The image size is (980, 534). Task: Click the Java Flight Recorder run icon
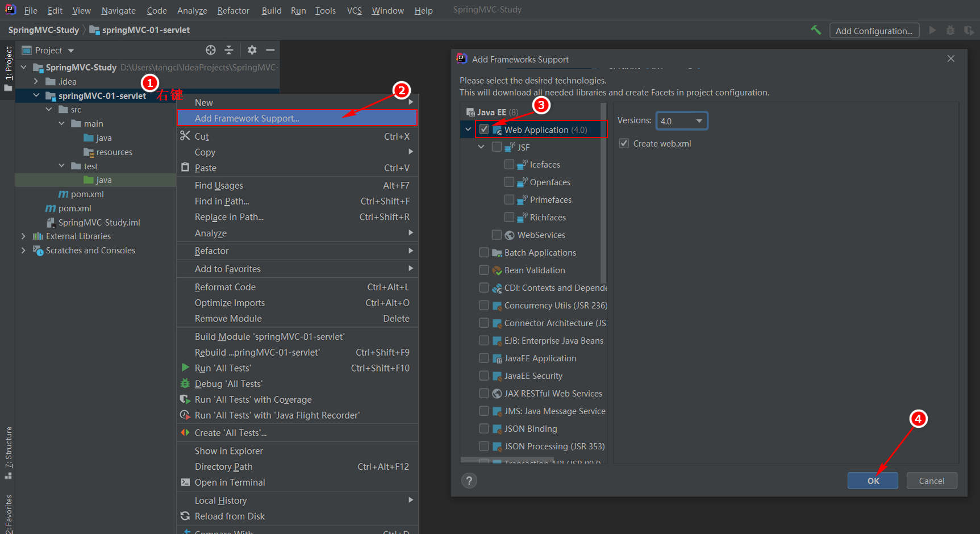pos(185,415)
